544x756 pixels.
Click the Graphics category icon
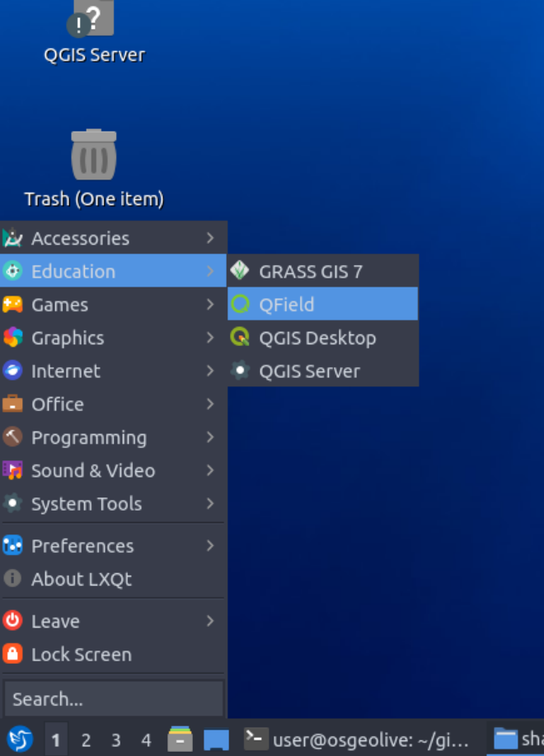[x=12, y=338]
